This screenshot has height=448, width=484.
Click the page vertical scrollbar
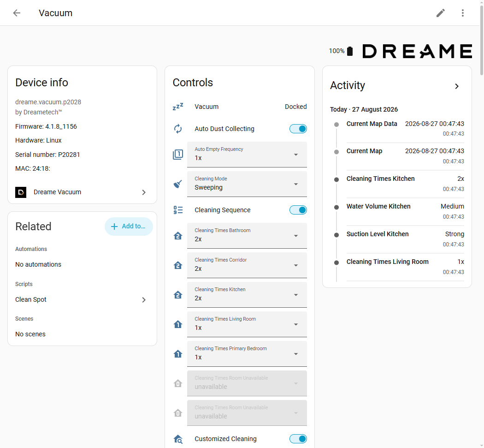click(x=481, y=40)
